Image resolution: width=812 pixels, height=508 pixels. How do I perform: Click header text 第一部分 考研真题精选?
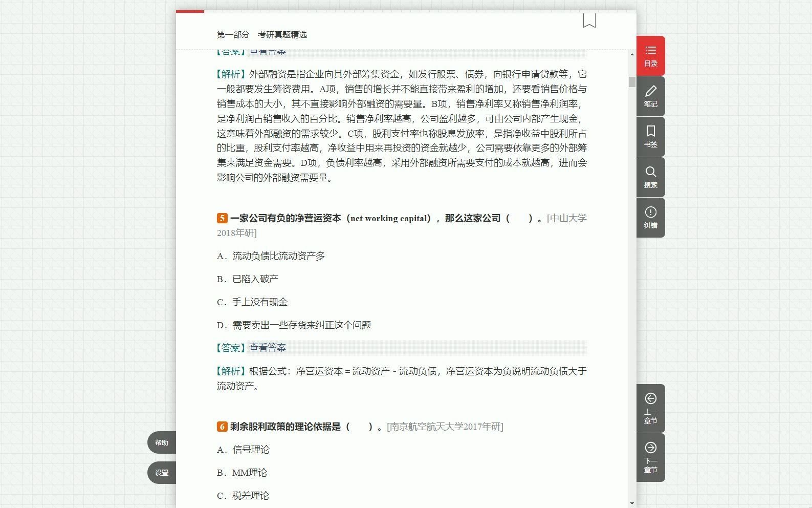pos(262,35)
